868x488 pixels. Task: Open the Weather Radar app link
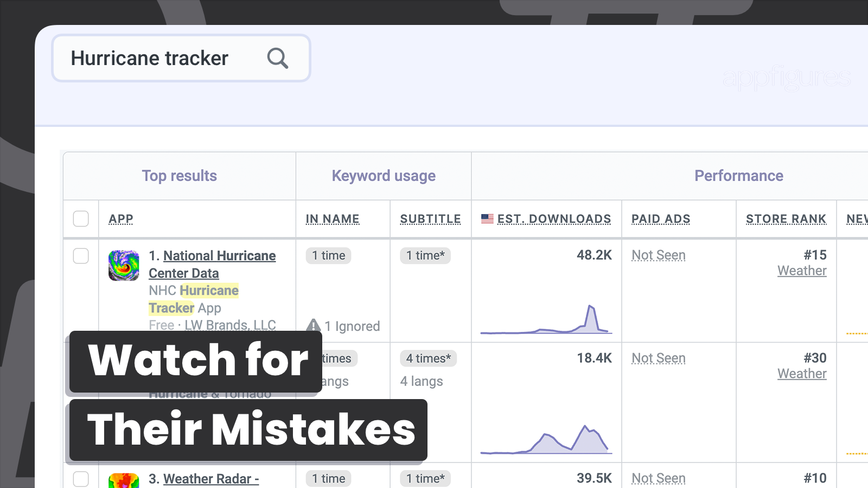tap(211, 479)
